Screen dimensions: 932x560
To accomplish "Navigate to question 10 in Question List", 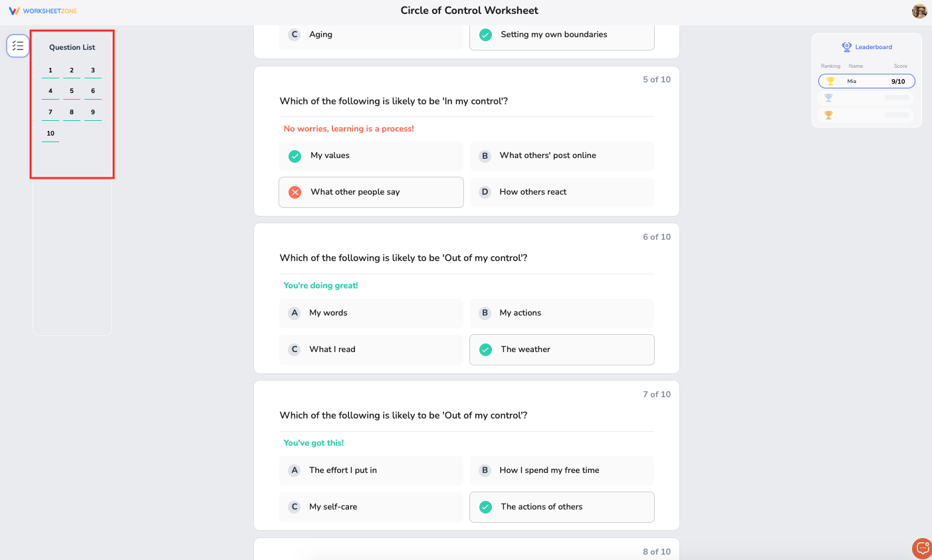I will tap(50, 133).
